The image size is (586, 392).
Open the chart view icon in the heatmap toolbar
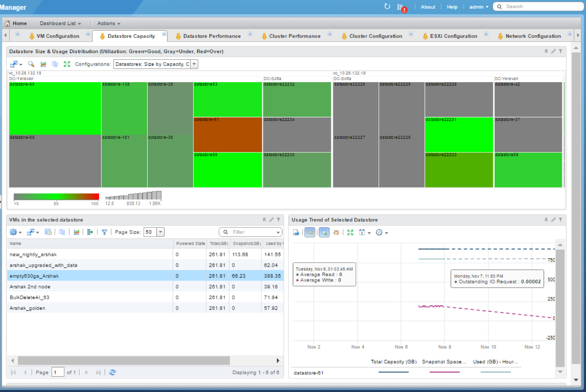tap(44, 64)
